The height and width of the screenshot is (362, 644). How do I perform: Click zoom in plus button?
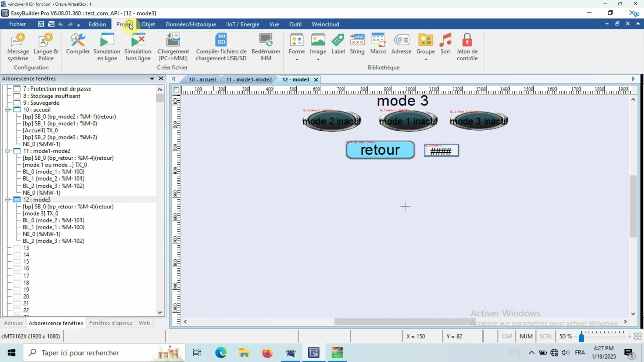(629, 336)
